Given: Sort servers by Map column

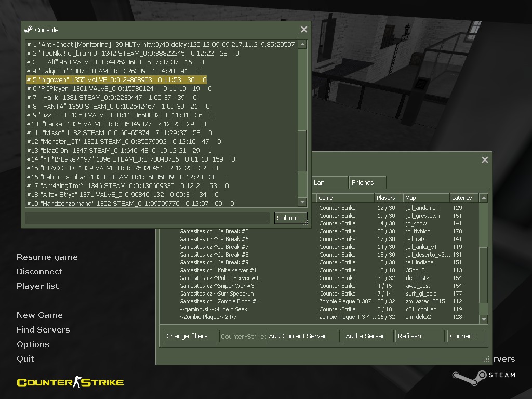Looking at the screenshot, I should 426,198.
